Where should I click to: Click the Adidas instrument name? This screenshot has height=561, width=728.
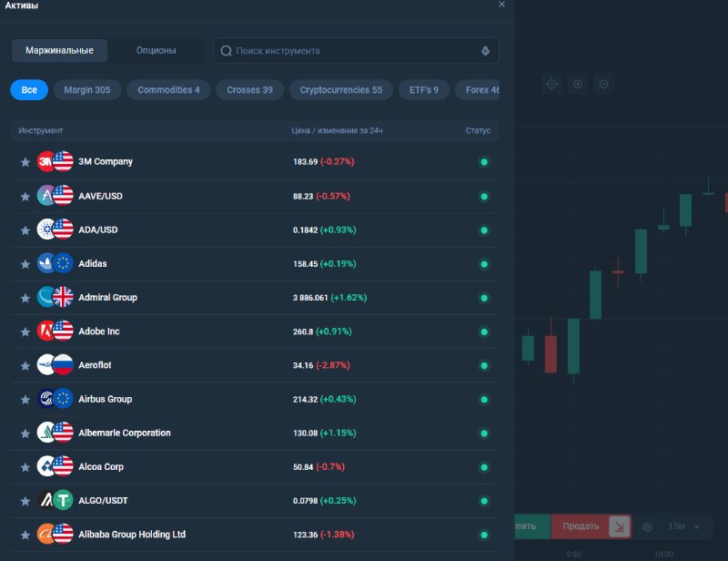[x=93, y=263]
